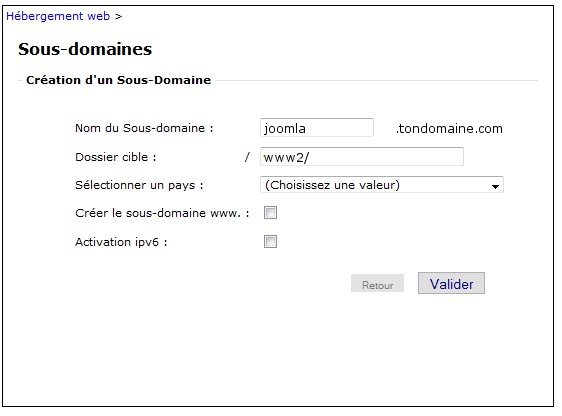Image resolution: width=562 pixels, height=416 pixels.
Task: Click the Dossier cible label
Action: [115, 157]
